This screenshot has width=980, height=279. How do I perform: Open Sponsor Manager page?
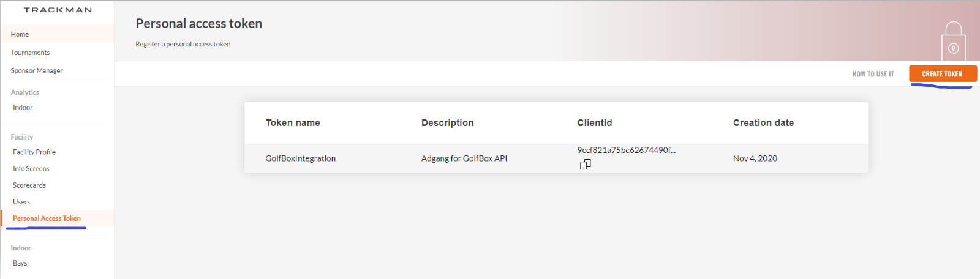coord(37,70)
